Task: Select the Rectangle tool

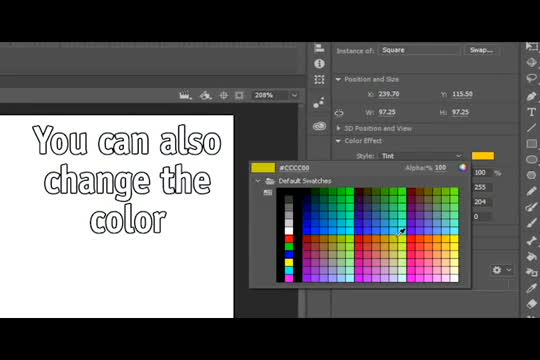Action: [531, 144]
